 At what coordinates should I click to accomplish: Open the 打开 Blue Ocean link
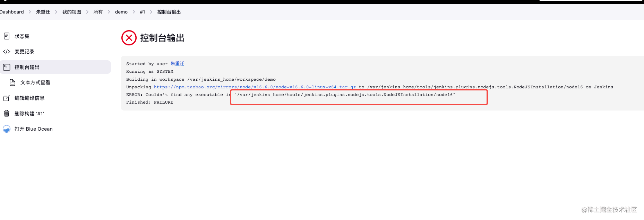point(33,129)
